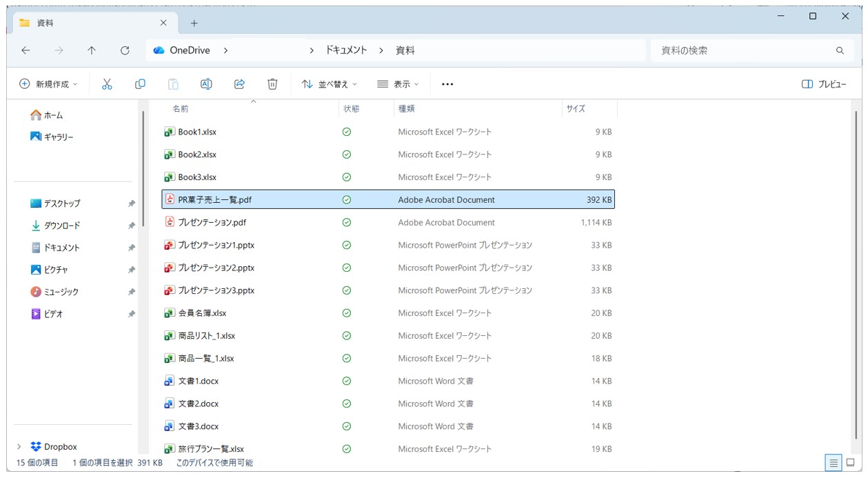This screenshot has width=868, height=478.
Task: Toggle the プレビュー preview pane
Action: 824,84
